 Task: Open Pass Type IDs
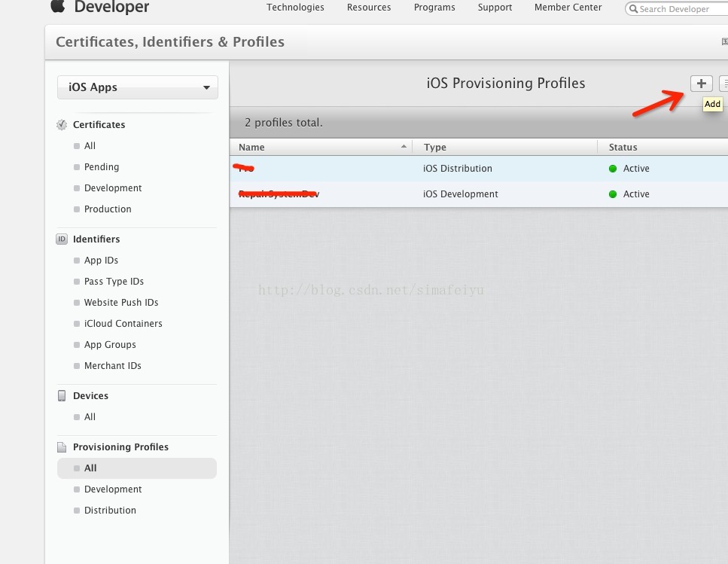114,282
